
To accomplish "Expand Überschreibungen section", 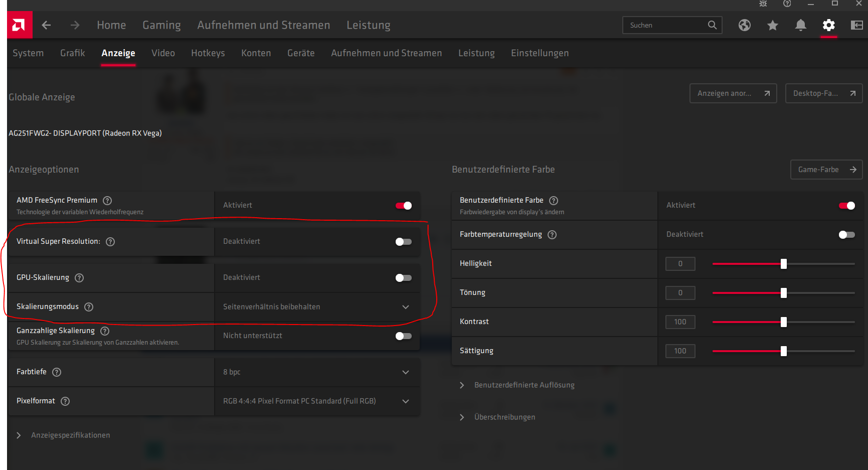I will (x=497, y=417).
